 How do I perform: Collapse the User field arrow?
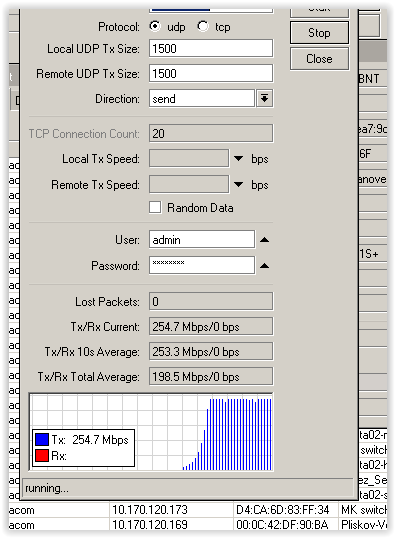pos(264,239)
